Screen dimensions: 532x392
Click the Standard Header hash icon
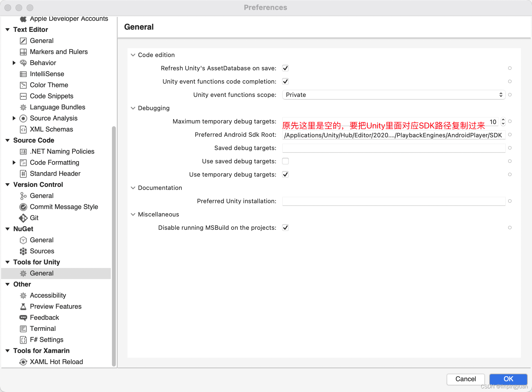point(23,174)
